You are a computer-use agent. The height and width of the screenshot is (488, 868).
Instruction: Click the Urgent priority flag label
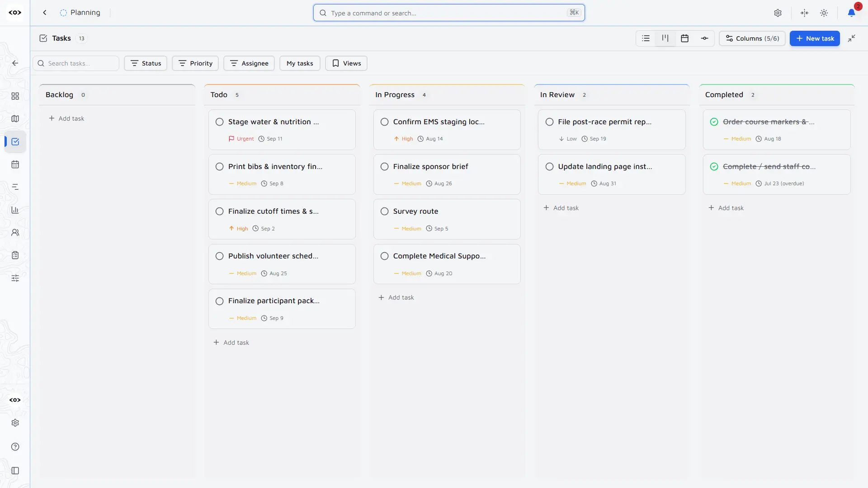[x=241, y=139]
